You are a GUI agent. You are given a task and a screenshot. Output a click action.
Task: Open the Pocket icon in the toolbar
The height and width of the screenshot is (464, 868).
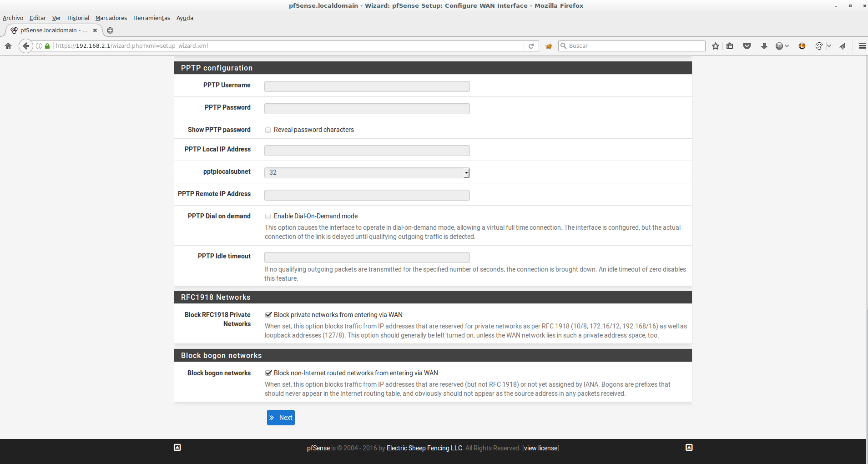[x=747, y=46]
